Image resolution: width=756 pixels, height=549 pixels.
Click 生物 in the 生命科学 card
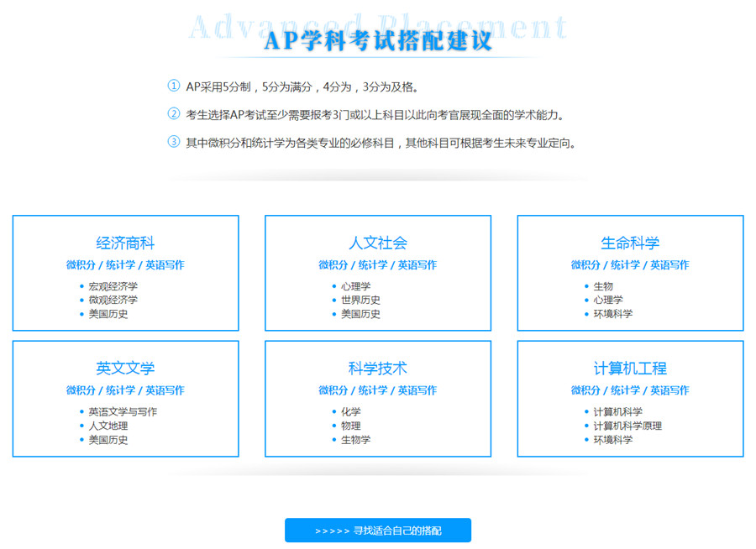click(603, 286)
